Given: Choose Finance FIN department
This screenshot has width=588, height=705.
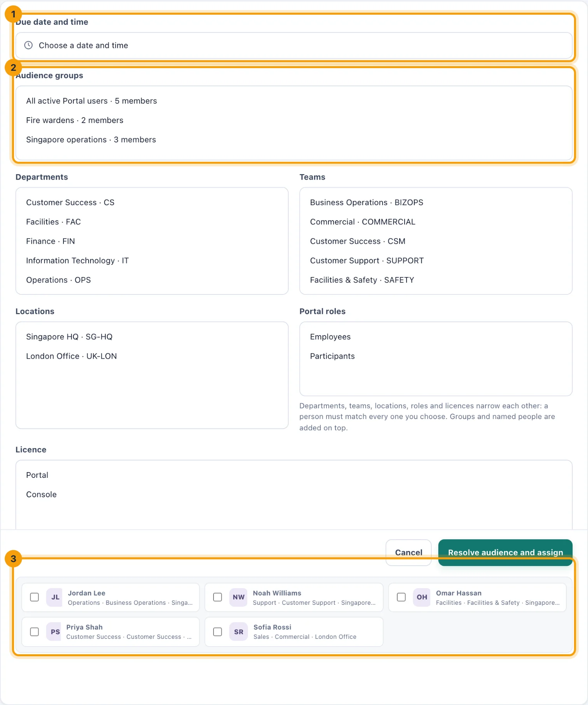Looking at the screenshot, I should coord(50,241).
